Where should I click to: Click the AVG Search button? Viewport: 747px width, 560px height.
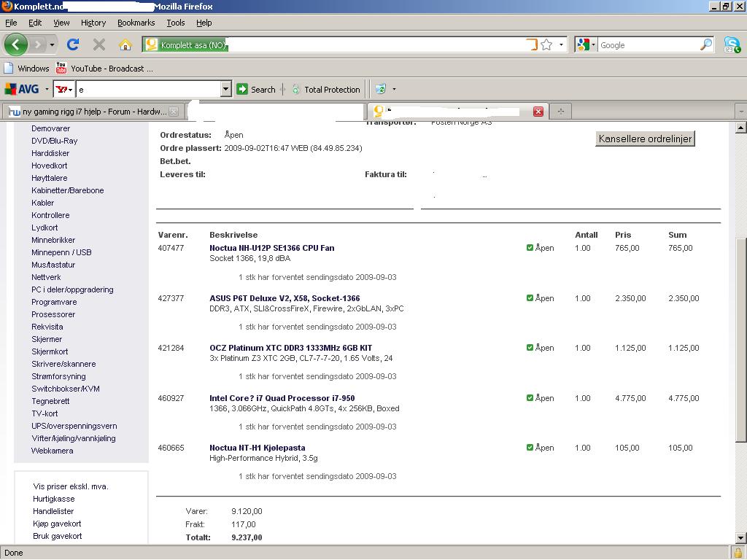coord(256,89)
